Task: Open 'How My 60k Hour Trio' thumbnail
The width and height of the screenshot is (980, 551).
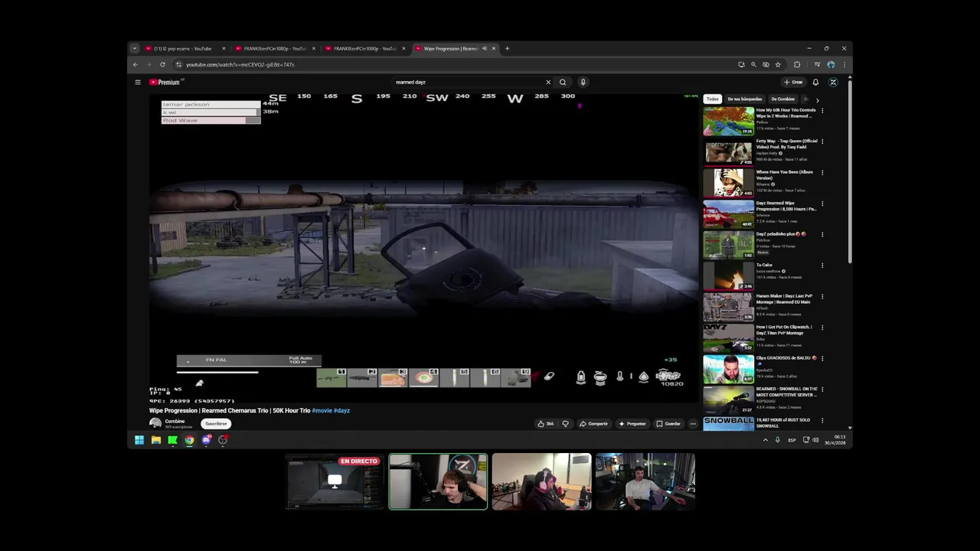Action: 729,121
